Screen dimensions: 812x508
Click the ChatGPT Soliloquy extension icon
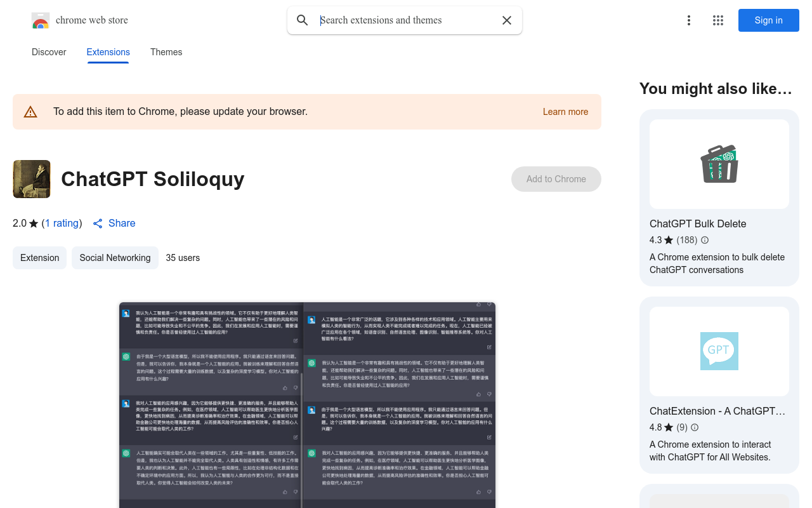tap(32, 179)
